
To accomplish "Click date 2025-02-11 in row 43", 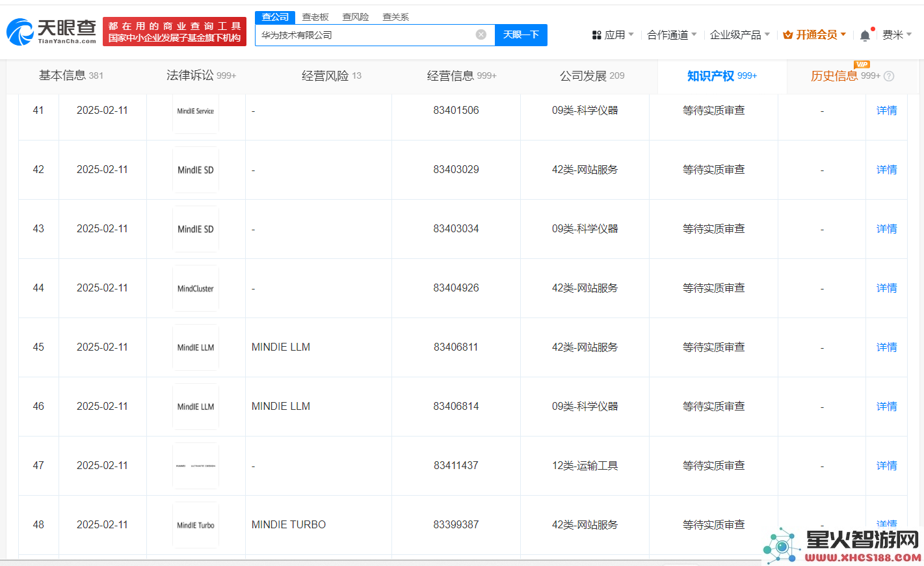I will 102,229.
